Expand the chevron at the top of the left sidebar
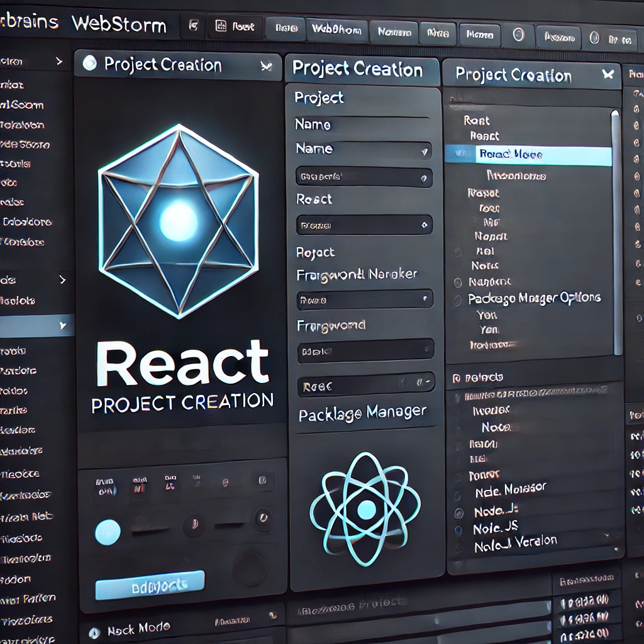 pyautogui.click(x=59, y=61)
